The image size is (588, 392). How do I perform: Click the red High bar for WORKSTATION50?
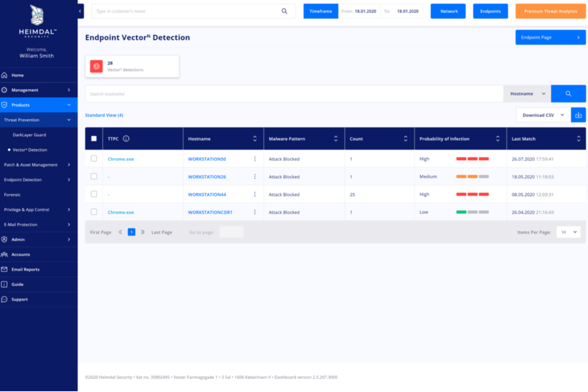click(x=472, y=159)
